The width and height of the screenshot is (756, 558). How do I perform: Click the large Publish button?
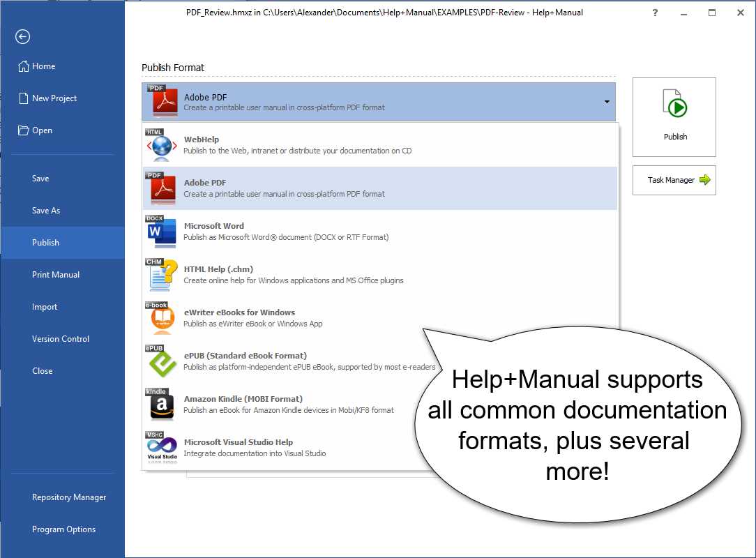[x=674, y=117]
